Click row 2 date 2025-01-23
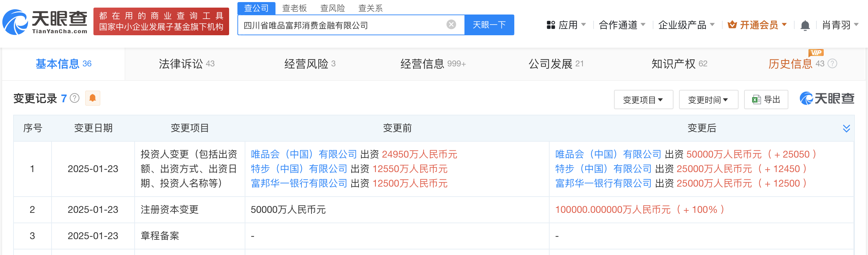868x255 pixels. 93,209
